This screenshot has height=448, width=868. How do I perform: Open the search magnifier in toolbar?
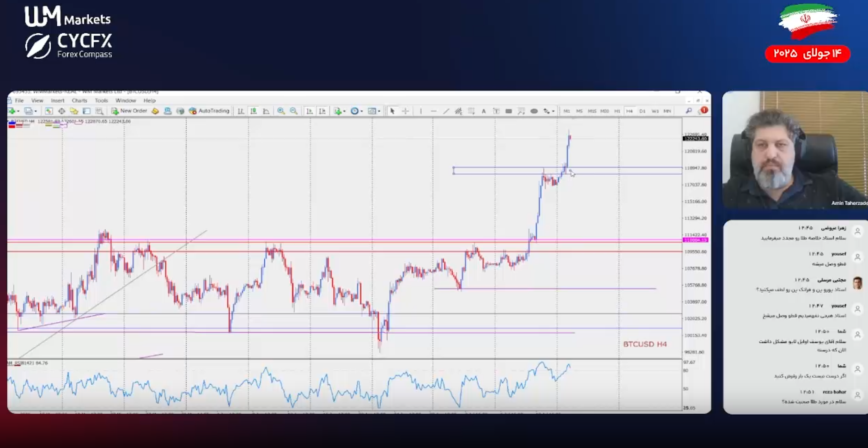tap(689, 111)
